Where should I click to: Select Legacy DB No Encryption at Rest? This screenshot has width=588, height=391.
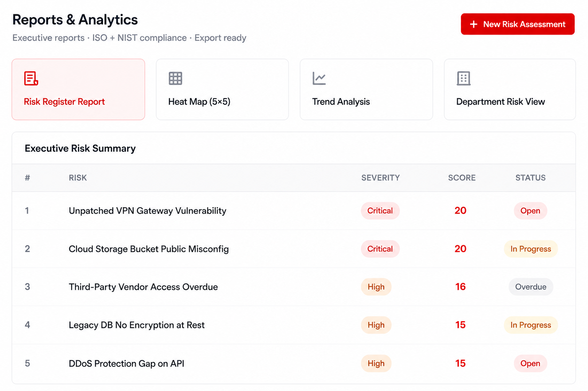click(137, 325)
